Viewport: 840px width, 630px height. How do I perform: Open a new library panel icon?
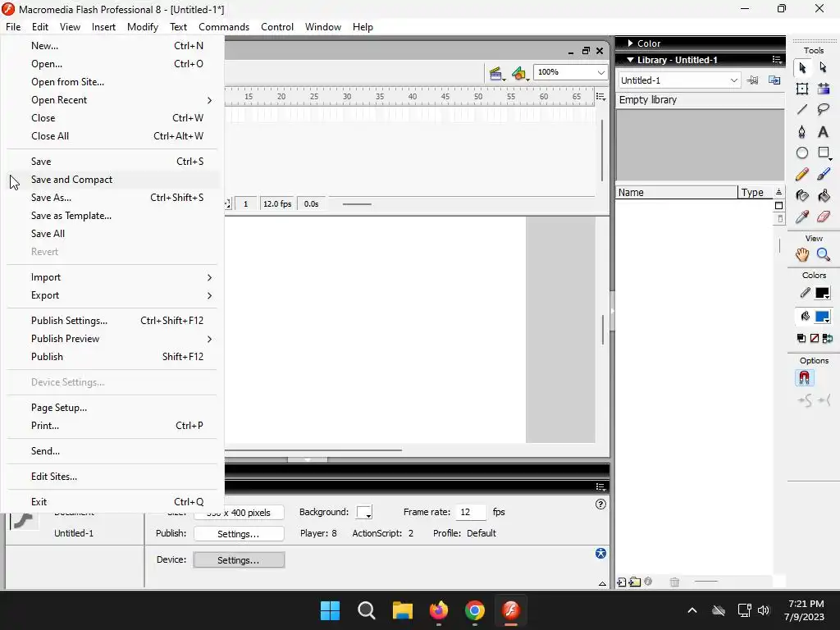[x=774, y=80]
